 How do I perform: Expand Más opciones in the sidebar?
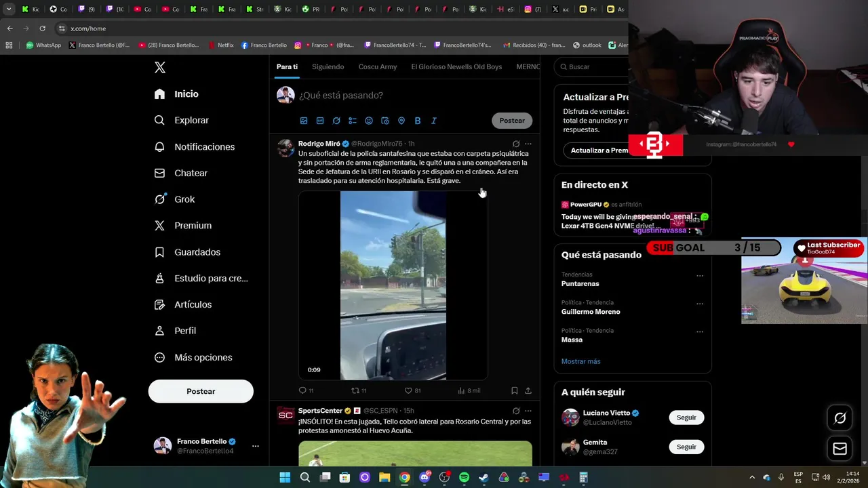[193, 357]
